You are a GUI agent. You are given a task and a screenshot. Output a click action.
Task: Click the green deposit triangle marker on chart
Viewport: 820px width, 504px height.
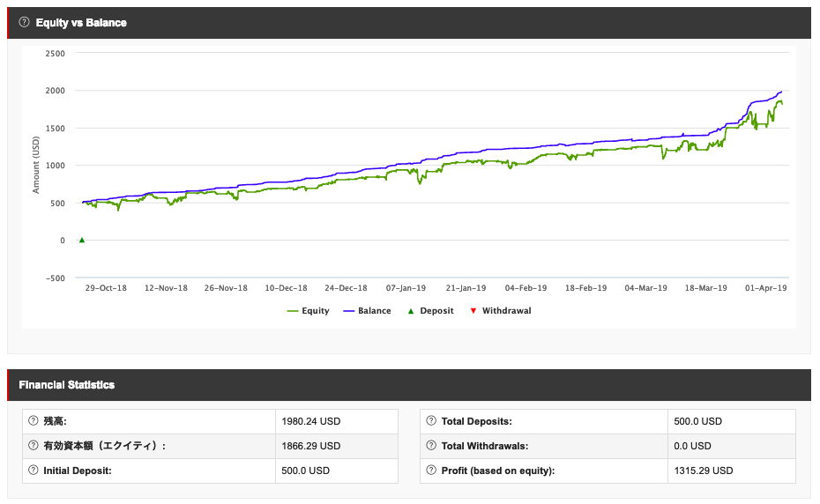[x=82, y=240]
